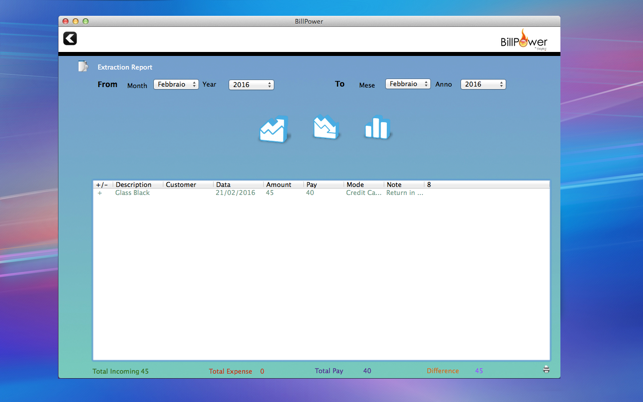Click the Pay column header
The height and width of the screenshot is (402, 643).
(324, 185)
